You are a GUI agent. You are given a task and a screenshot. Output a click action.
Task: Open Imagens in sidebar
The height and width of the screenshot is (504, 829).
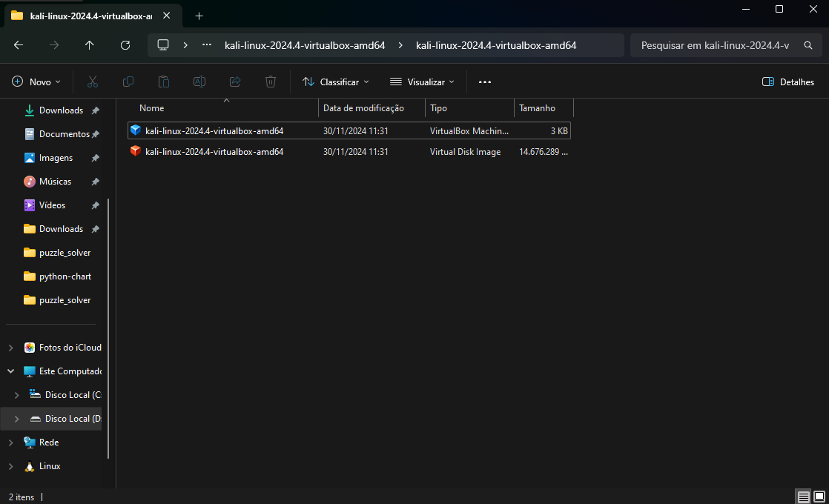pos(56,158)
